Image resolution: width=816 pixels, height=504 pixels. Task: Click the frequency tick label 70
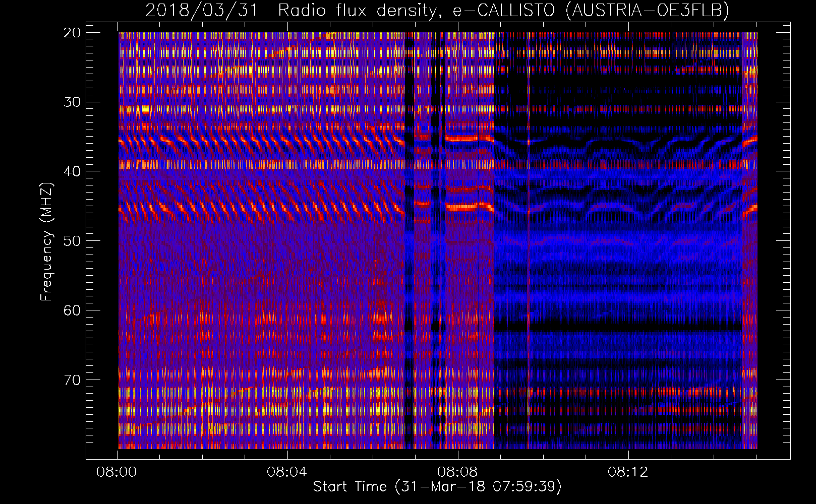[x=73, y=380]
